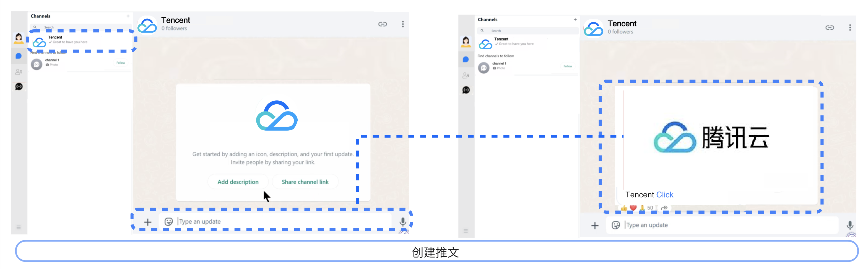This screenshot has width=868, height=269.
Task: Open hamburger menu at bottom of right sidebar
Action: (x=466, y=231)
